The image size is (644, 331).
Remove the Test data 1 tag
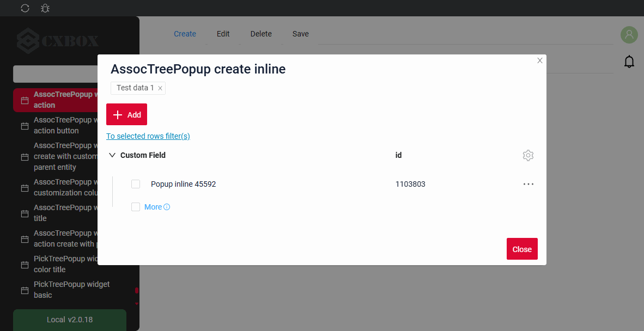coord(160,88)
